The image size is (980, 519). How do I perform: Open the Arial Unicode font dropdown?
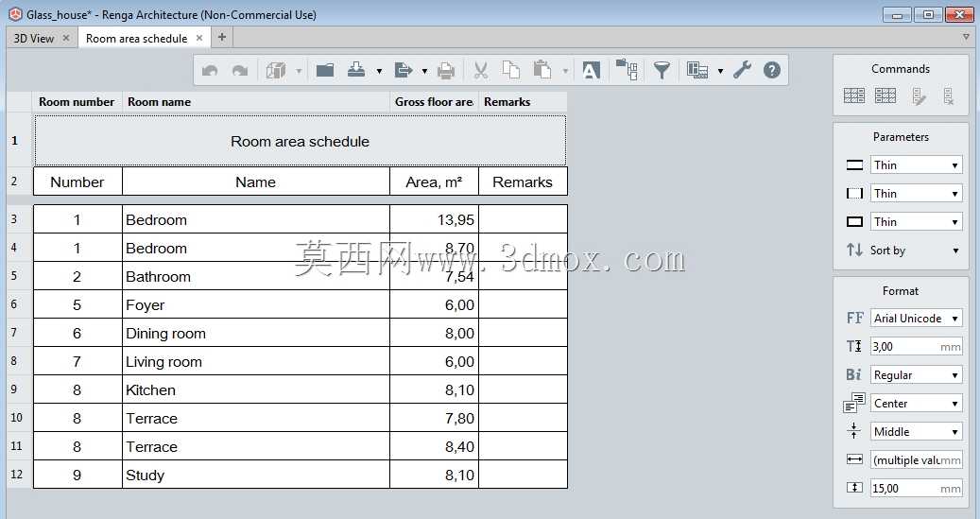916,319
